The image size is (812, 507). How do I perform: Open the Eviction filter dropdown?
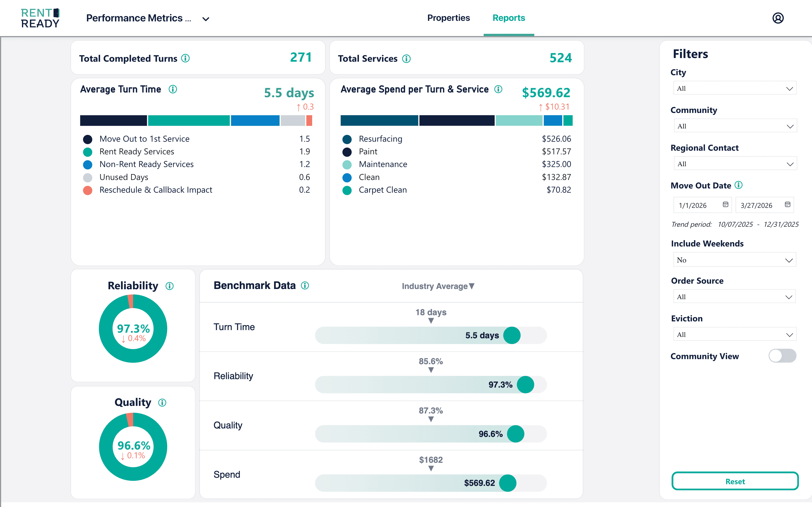coord(734,334)
